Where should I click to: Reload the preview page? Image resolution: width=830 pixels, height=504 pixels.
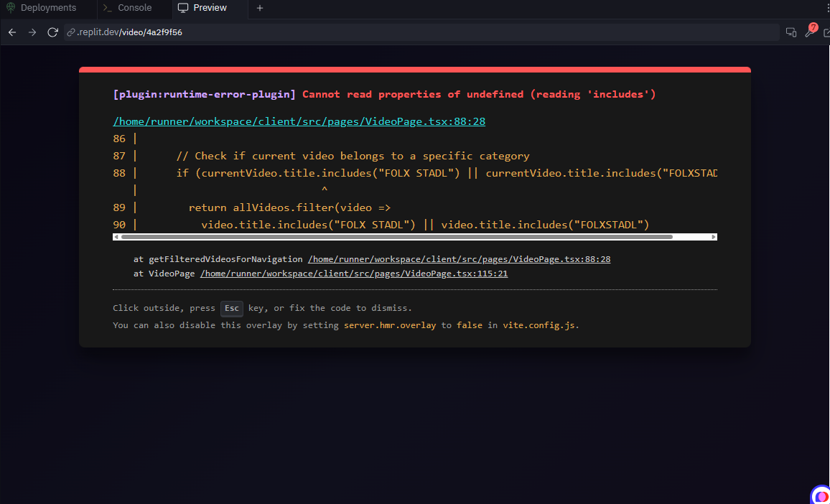(52, 32)
